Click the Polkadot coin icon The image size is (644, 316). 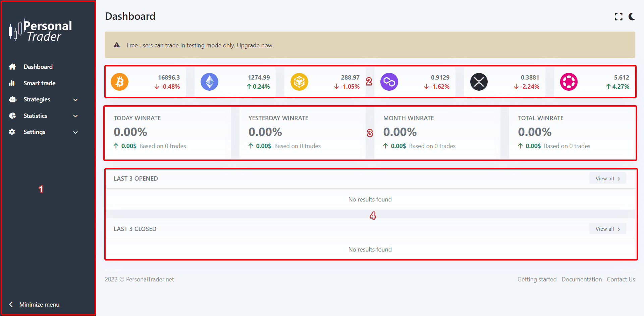pos(569,82)
